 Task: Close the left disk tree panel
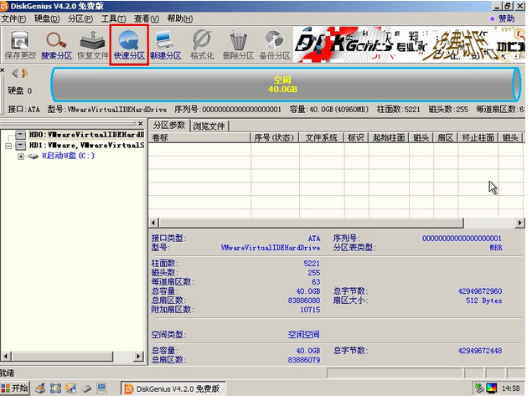click(141, 124)
